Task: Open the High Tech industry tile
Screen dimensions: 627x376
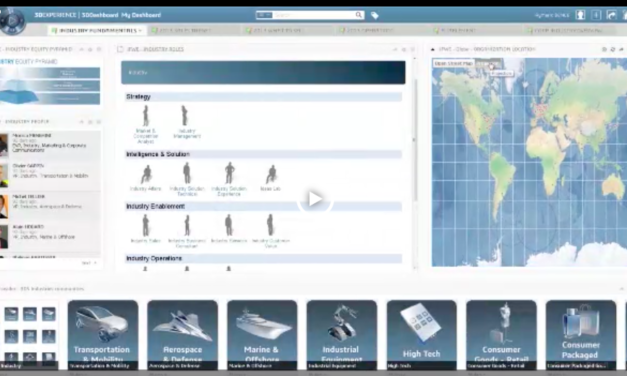Action: point(421,335)
